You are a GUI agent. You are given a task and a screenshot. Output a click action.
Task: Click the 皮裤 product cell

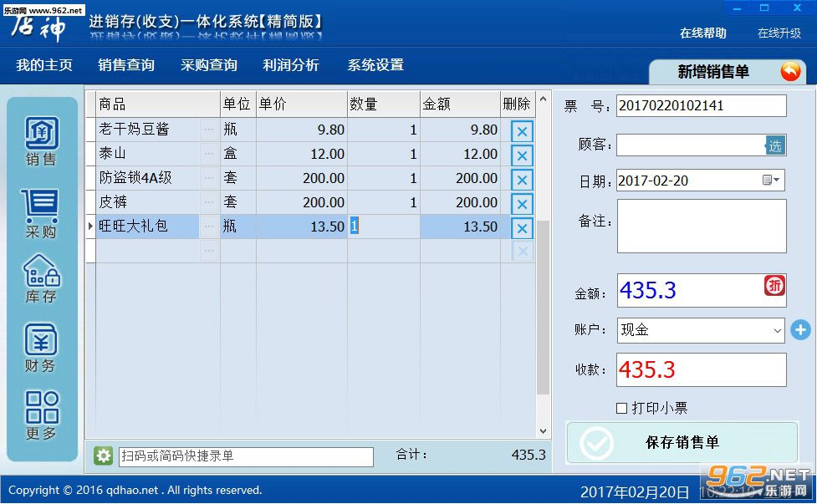147,202
